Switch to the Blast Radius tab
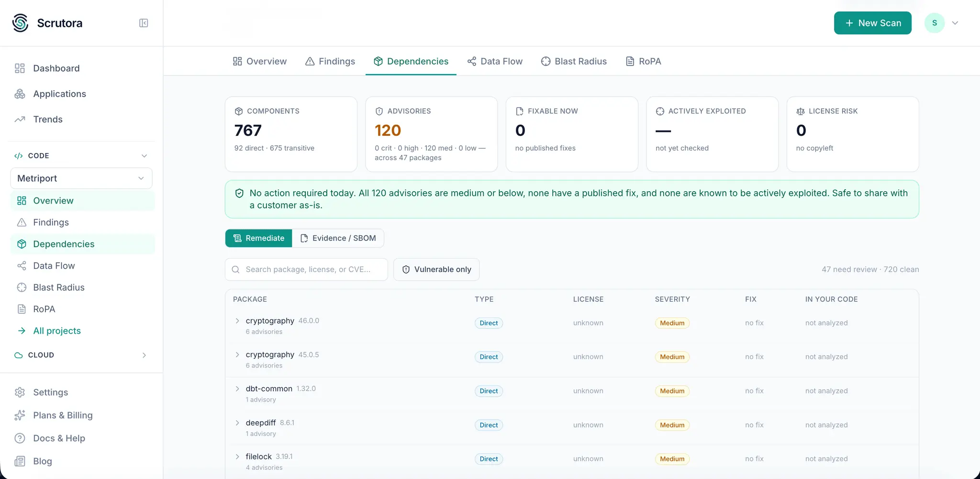This screenshot has width=980, height=479. (574, 61)
